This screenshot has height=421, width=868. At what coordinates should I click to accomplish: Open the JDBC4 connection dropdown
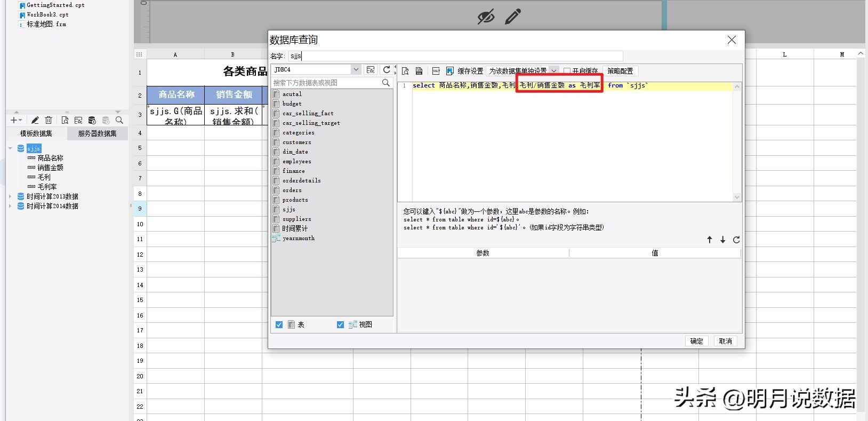(356, 69)
